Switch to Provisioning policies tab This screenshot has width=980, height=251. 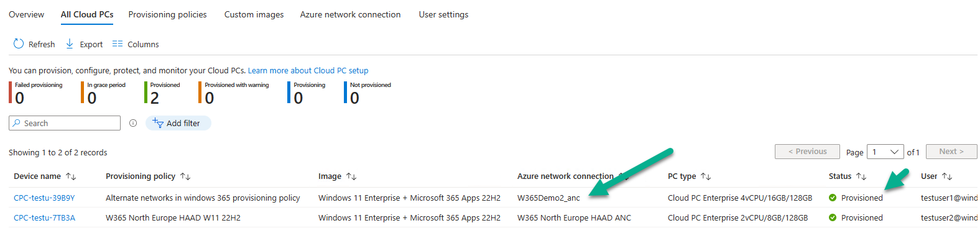coord(167,14)
